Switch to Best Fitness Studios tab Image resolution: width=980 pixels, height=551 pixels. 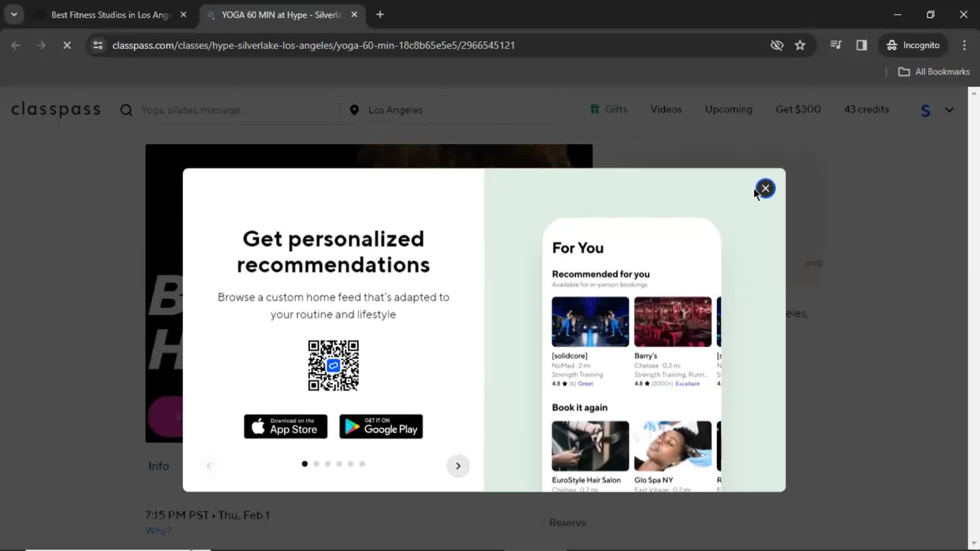pyautogui.click(x=110, y=15)
